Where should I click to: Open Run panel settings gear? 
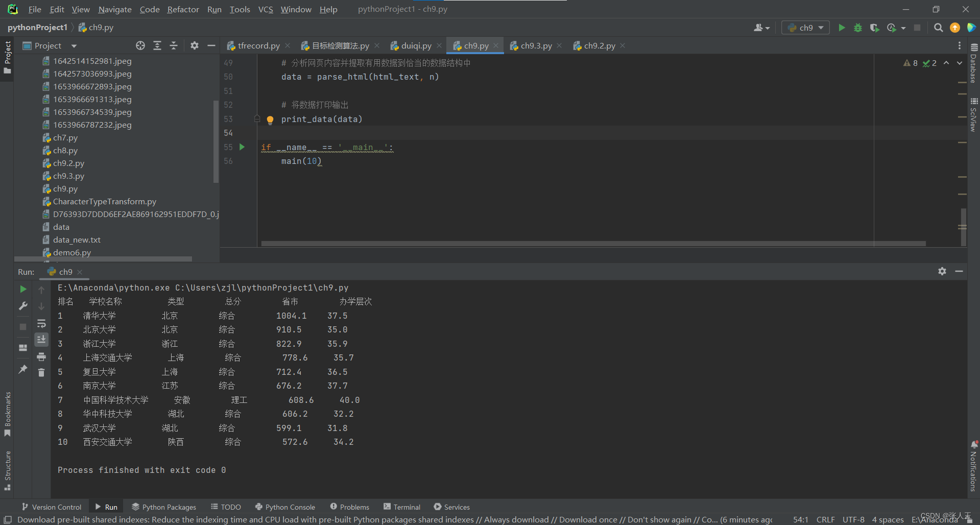(x=942, y=271)
